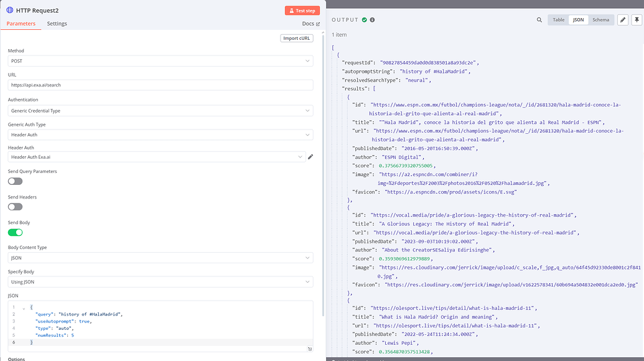Expand the JSON editor using its corner icon
This screenshot has width=644, height=361.
coord(309,349)
